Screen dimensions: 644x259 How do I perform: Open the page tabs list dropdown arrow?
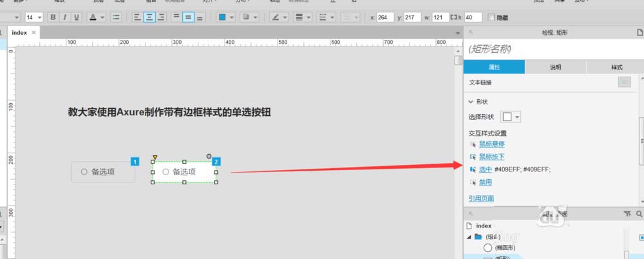pos(458,33)
